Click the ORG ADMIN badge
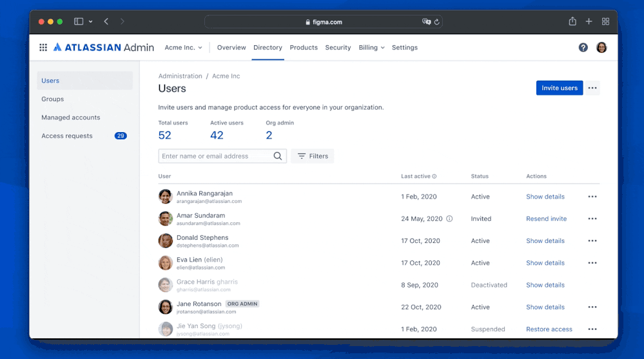 [242, 304]
